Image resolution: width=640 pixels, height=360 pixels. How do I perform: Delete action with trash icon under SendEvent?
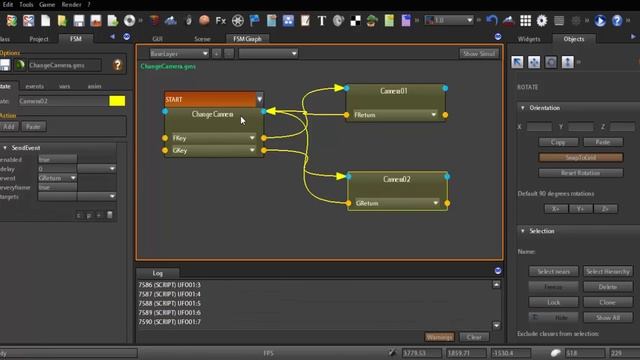tap(109, 215)
